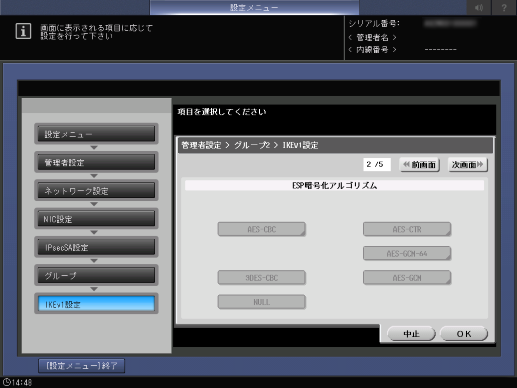Screen dimensions: 517x388
Task: Click the 管理者名 label
Action: [372, 37]
